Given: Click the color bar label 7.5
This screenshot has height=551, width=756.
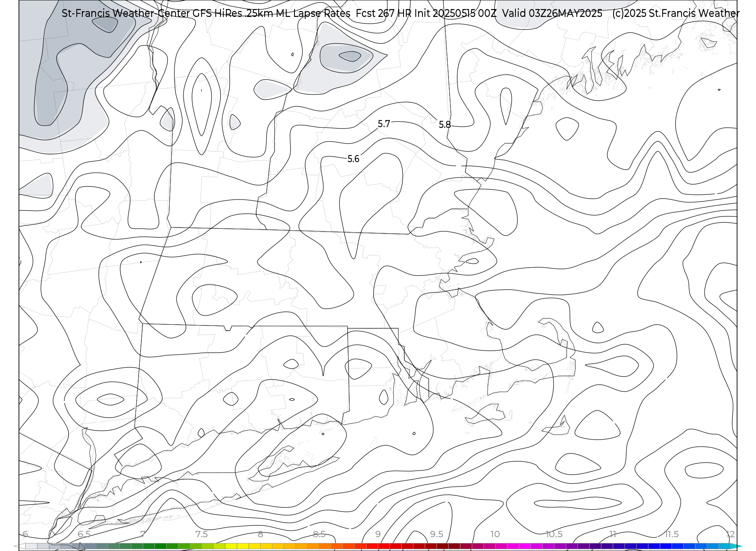Looking at the screenshot, I should [202, 534].
